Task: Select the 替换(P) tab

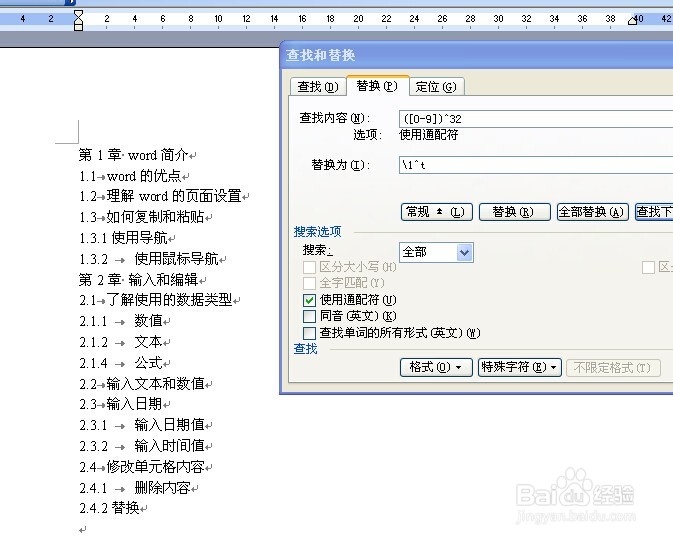Action: point(377,85)
